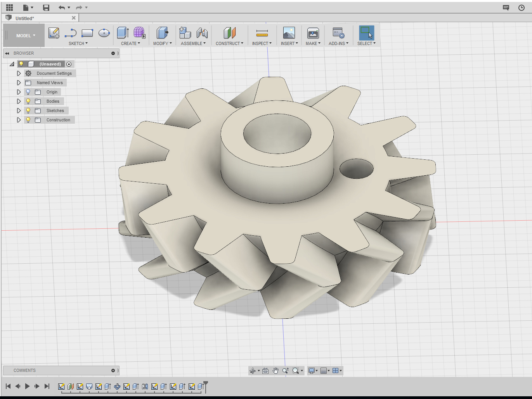Expand the Construction folder

tap(19, 120)
